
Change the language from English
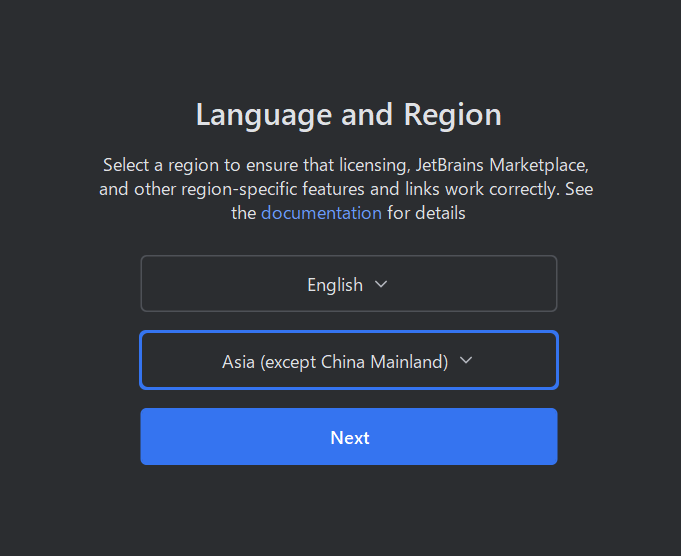[349, 284]
